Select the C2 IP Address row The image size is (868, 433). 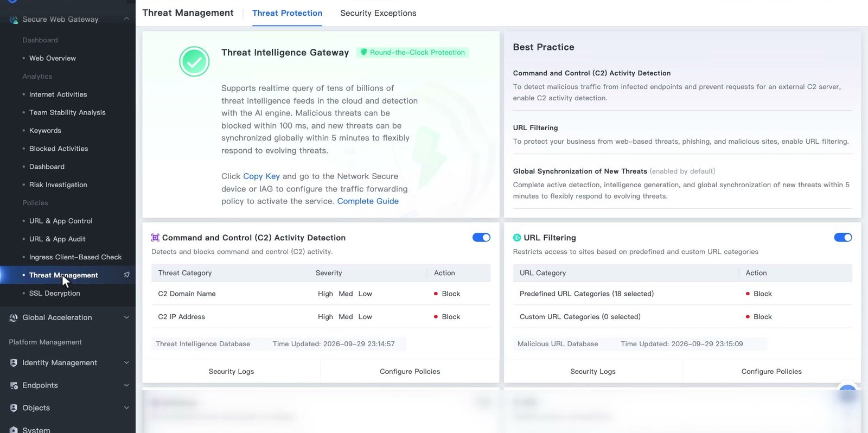pyautogui.click(x=321, y=317)
